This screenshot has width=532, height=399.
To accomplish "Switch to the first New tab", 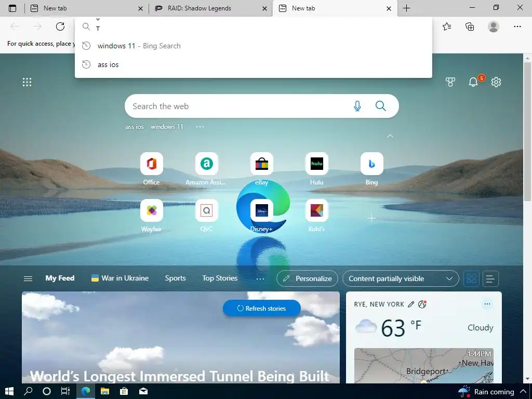I will pos(87,8).
